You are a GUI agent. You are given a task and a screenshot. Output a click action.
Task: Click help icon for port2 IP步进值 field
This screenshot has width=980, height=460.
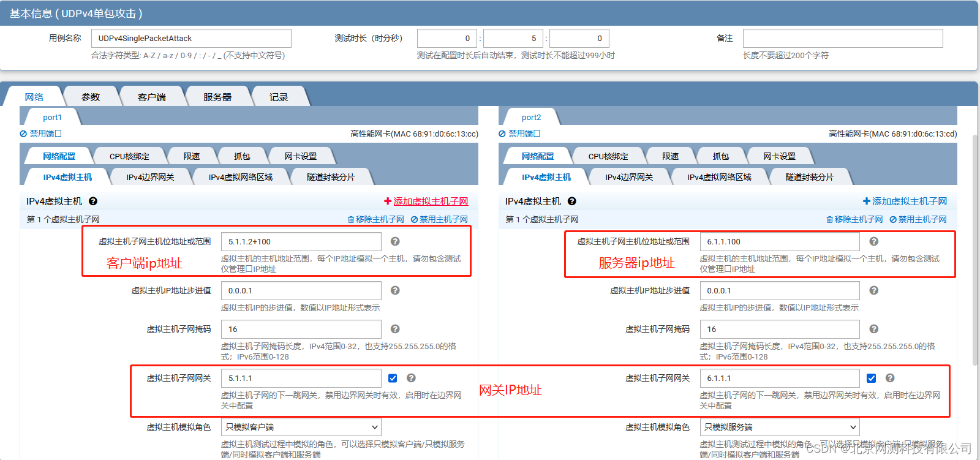tap(874, 290)
